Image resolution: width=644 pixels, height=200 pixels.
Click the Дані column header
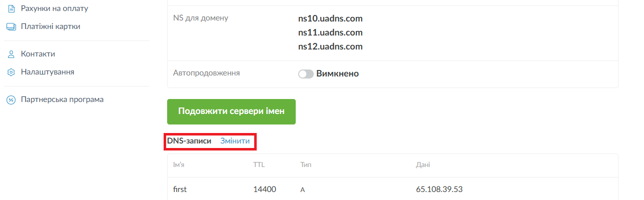pos(423,164)
